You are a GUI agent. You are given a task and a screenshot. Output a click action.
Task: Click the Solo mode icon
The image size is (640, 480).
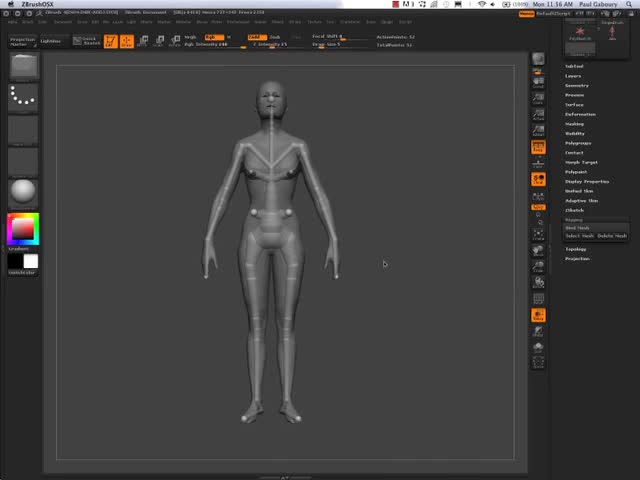click(x=538, y=347)
